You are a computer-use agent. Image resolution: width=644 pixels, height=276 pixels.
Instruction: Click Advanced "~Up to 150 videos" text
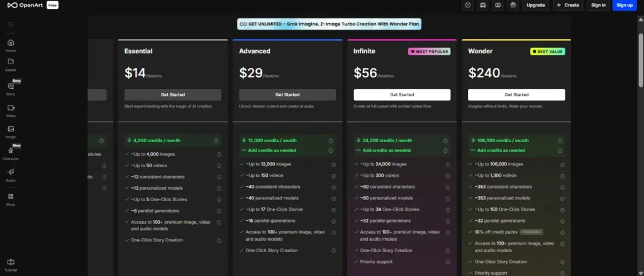[x=265, y=175]
